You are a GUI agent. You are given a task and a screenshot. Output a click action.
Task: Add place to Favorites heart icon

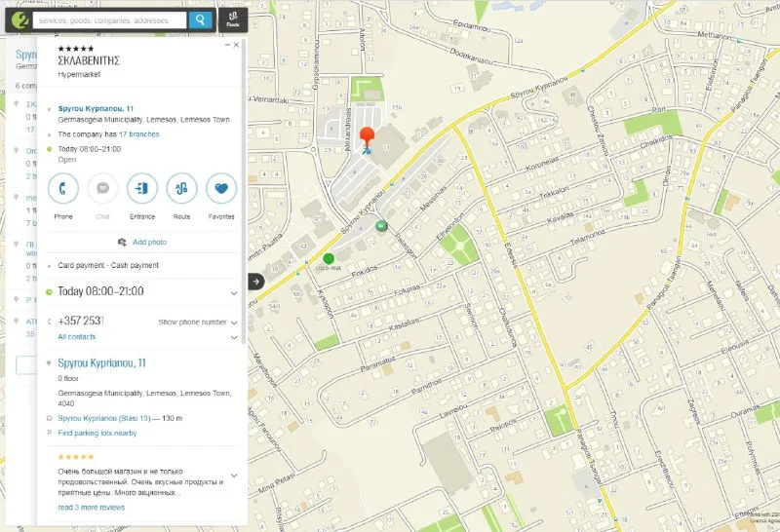221,187
